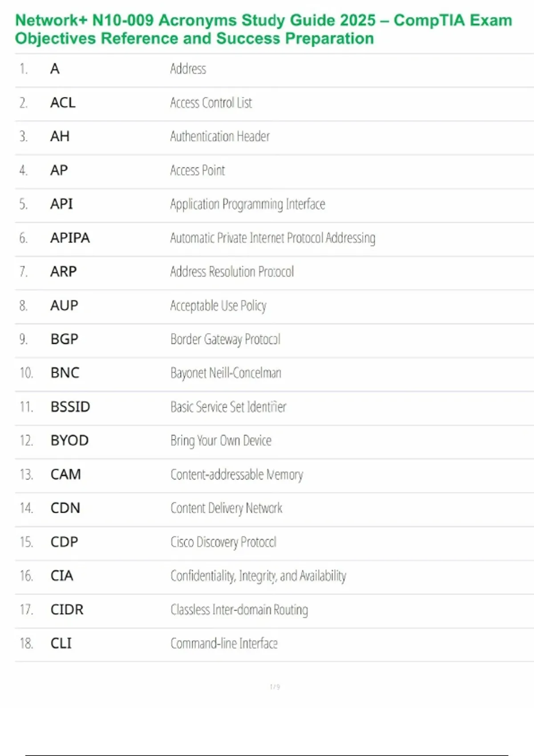Select the BYOD acronym term
The image size is (534, 756).
pyautogui.click(x=69, y=441)
